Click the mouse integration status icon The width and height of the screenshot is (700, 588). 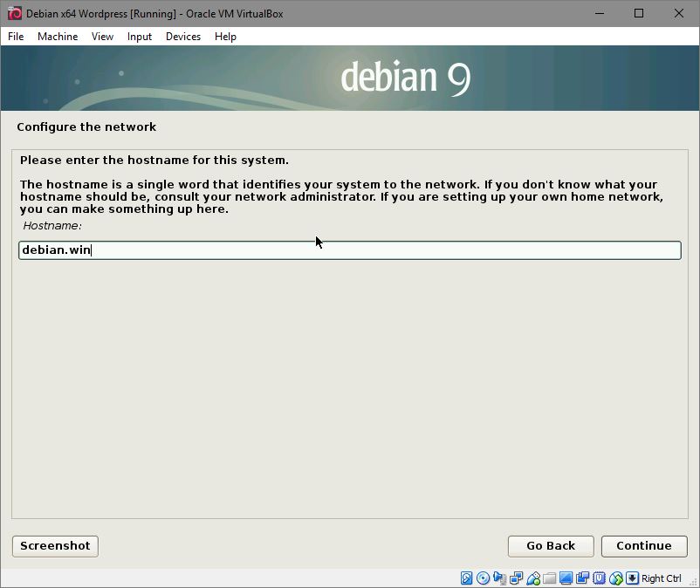tap(616, 578)
